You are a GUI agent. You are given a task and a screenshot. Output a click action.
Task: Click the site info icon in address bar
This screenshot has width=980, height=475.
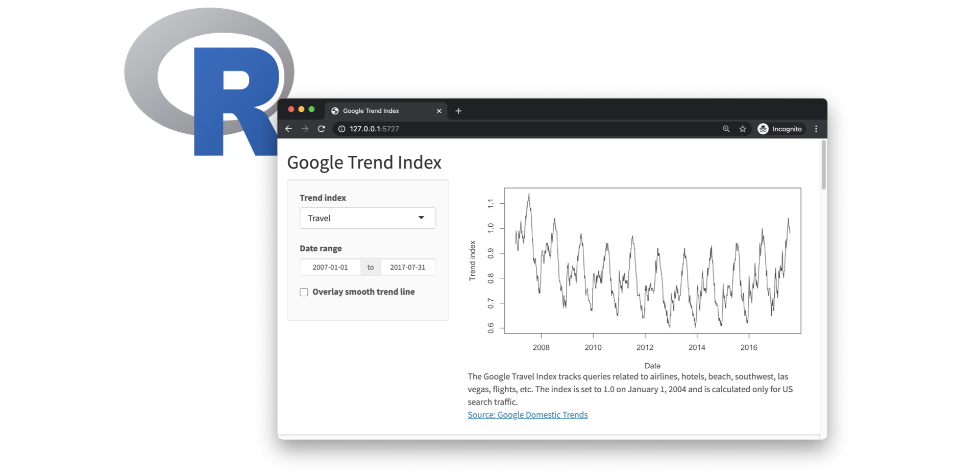[341, 129]
